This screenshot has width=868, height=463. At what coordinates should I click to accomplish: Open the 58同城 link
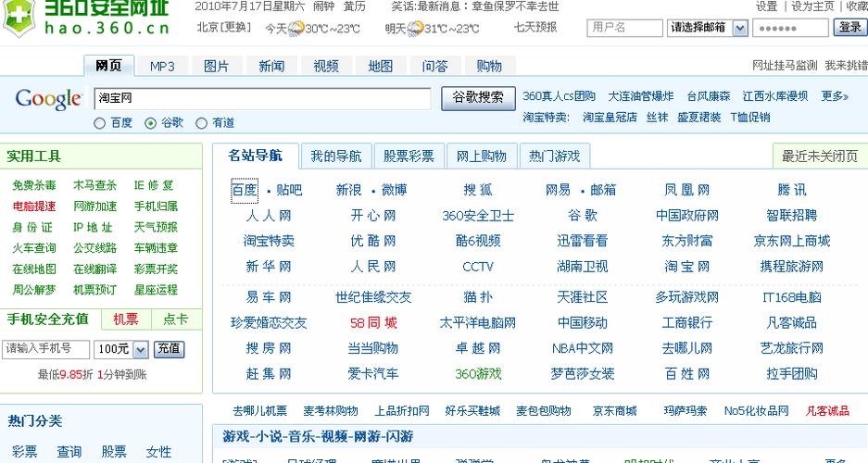click(373, 323)
